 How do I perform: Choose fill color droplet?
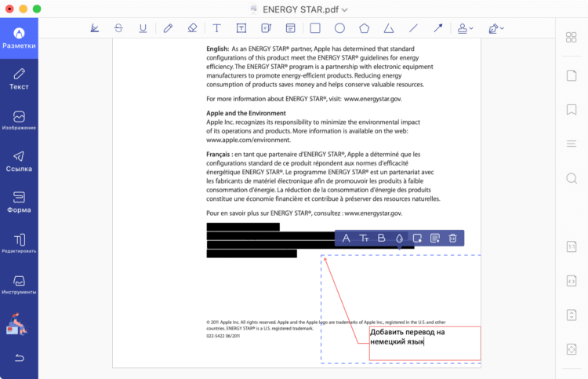(x=399, y=239)
